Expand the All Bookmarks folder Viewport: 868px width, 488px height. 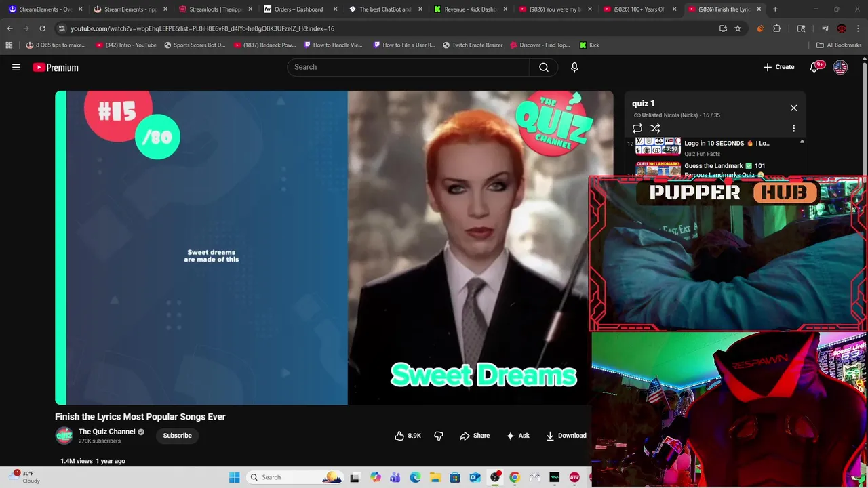(839, 45)
